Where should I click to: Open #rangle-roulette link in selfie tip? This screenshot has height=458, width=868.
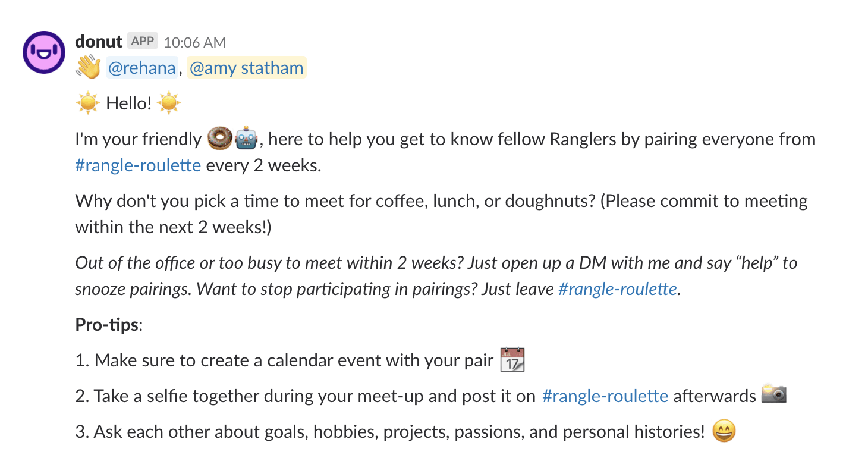point(605,396)
